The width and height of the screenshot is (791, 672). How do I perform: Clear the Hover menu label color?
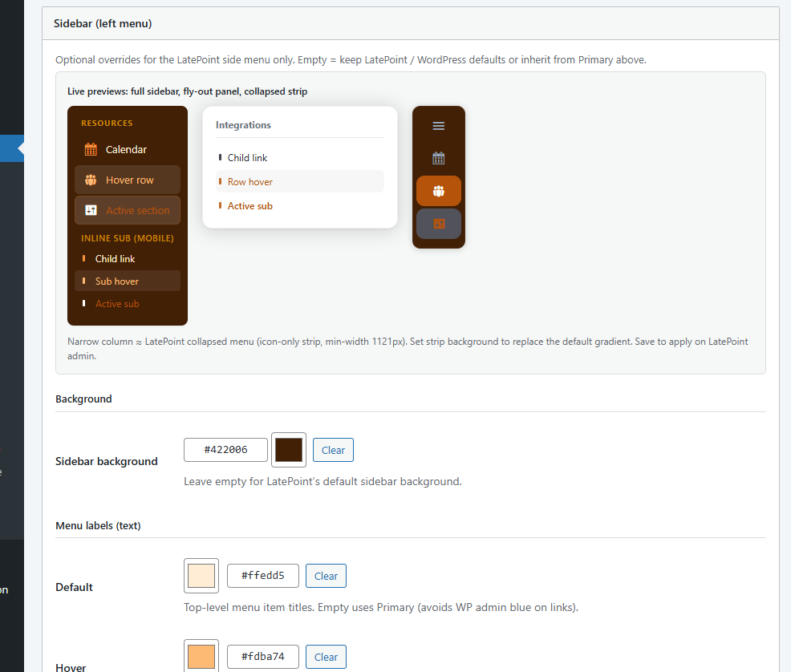pos(326,656)
